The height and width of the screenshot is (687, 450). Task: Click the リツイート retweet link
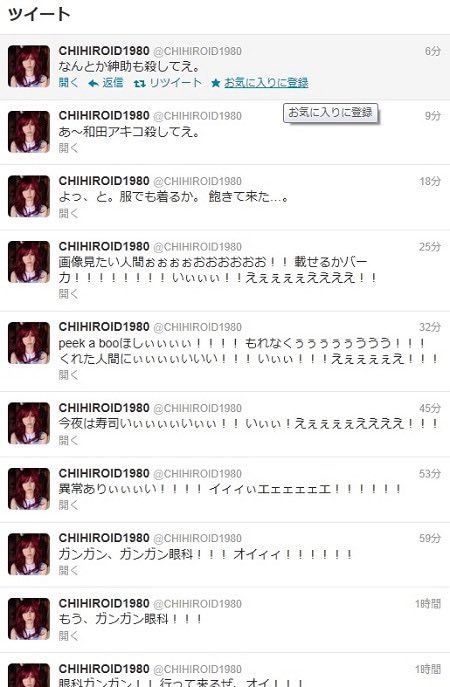point(176,82)
